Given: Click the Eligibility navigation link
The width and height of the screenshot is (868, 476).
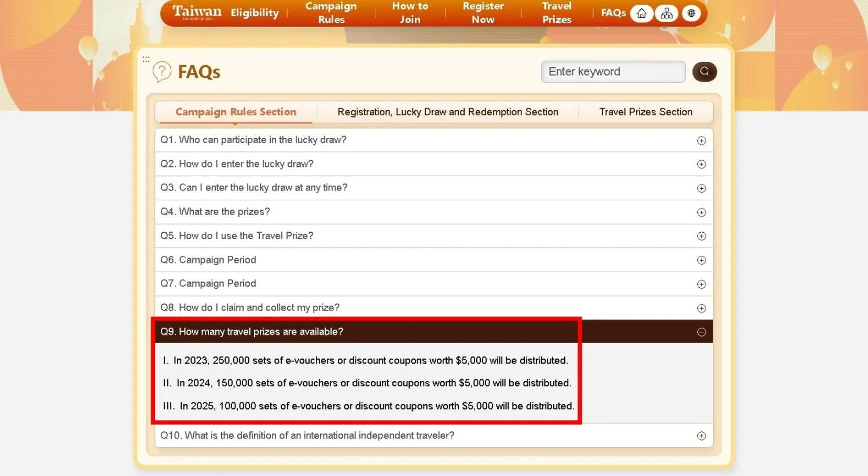Looking at the screenshot, I should coord(255,13).
